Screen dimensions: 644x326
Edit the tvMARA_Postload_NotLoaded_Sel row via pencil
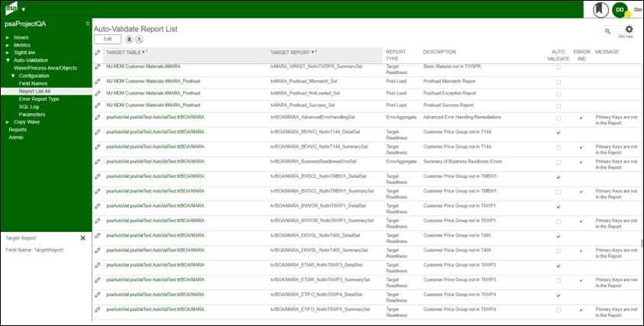pos(98,93)
